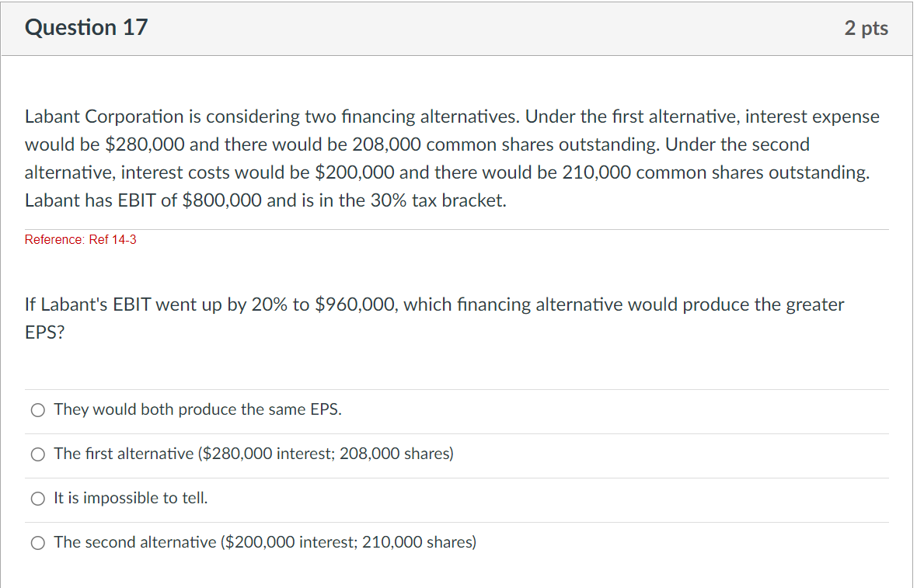Select the first alternative answer option
Image resolution: width=917 pixels, height=588 pixels.
(x=37, y=454)
